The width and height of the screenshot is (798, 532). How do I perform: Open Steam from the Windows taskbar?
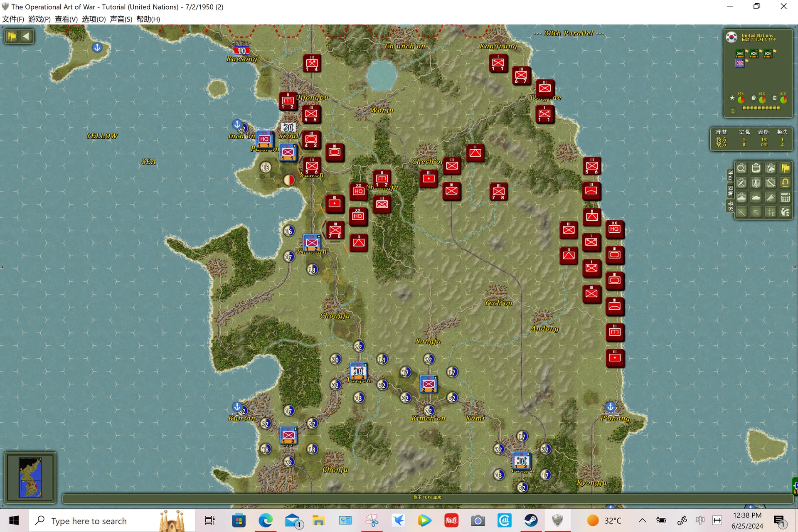531,520
